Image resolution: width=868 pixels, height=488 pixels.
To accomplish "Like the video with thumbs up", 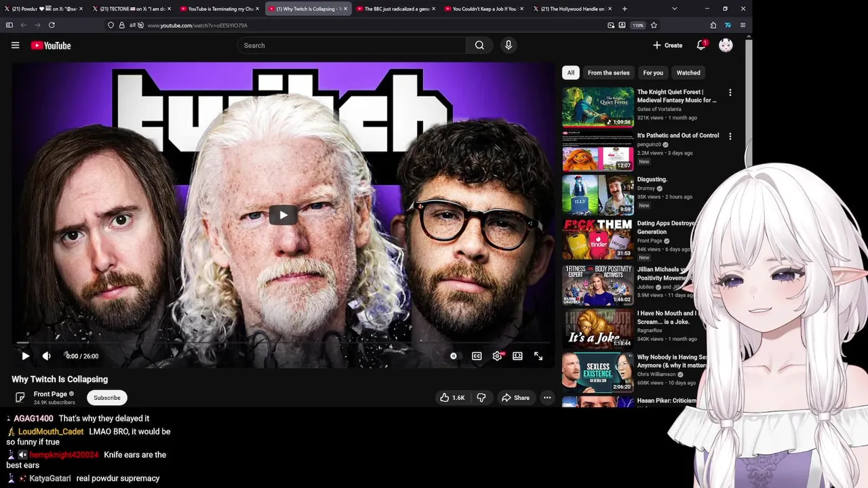I will [452, 398].
